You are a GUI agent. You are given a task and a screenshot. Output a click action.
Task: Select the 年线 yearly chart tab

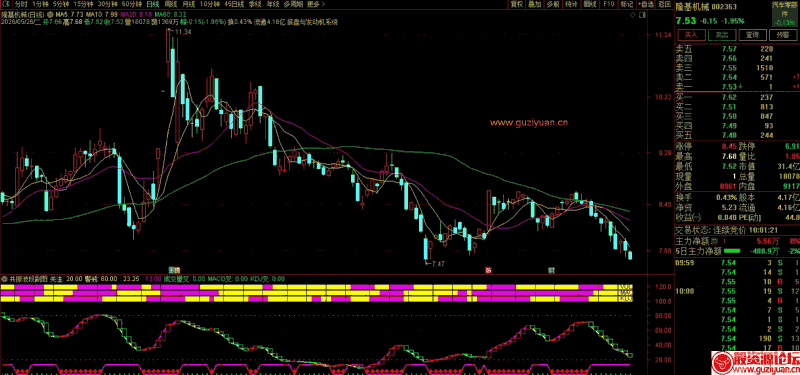pos(273,4)
